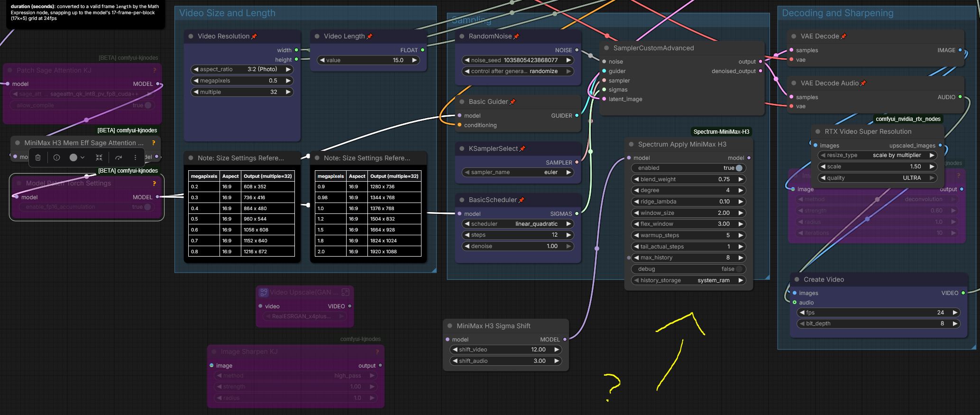This screenshot has height=415, width=980.
Task: Select the 1920 x 1088 cell in size table
Action: [394, 251]
